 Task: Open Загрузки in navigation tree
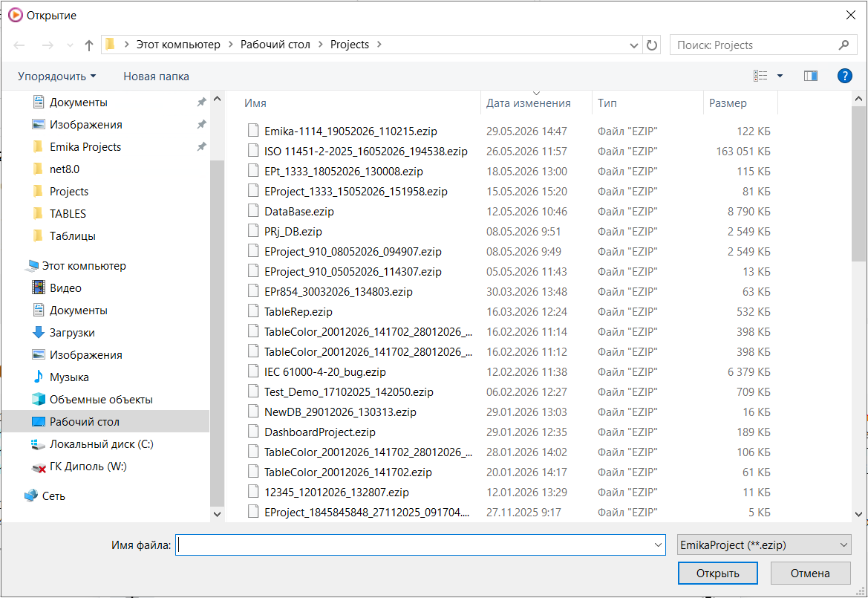pyautogui.click(x=72, y=333)
